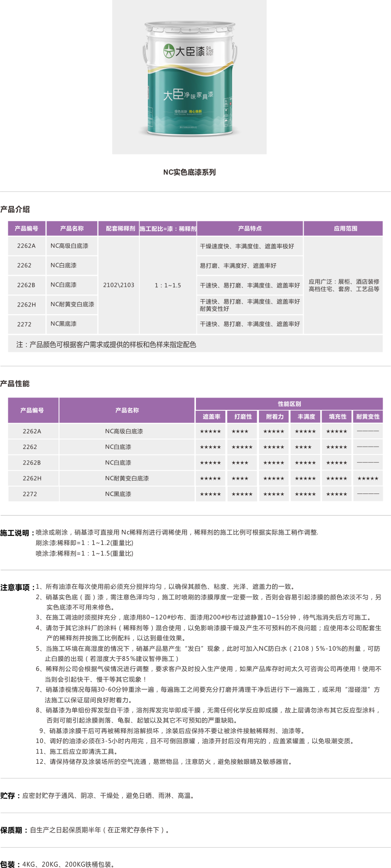The image size is (391, 868).
Task: Select the 1：1~1.5 ratio cell
Action: pos(168,285)
